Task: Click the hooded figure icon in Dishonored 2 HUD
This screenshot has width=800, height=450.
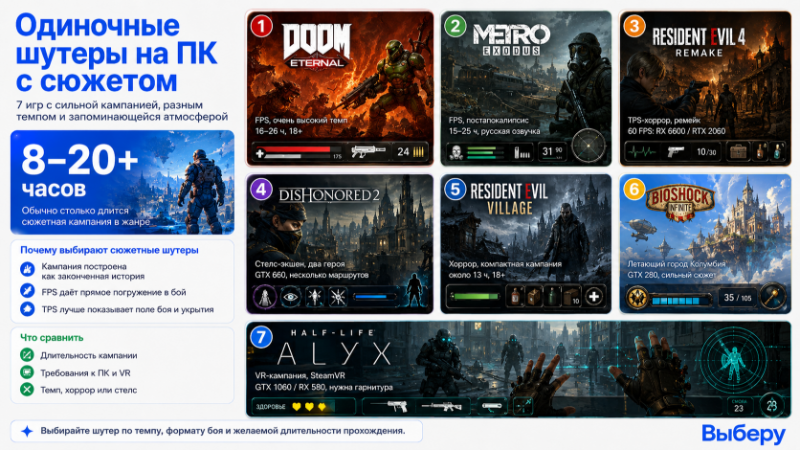Action: [x=265, y=296]
